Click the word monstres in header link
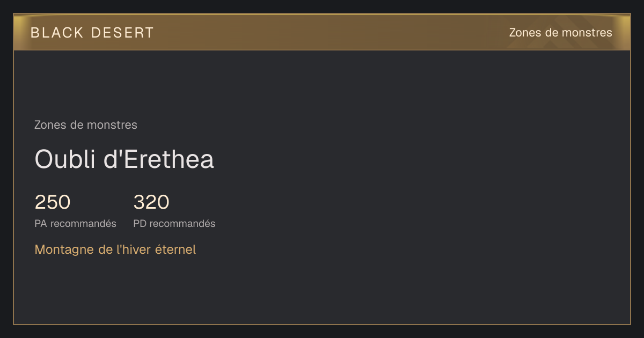This screenshot has height=338, width=644. point(587,33)
